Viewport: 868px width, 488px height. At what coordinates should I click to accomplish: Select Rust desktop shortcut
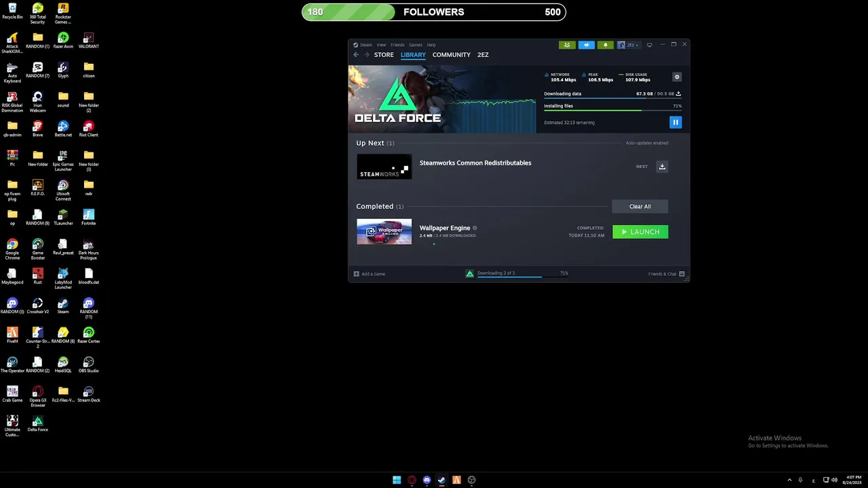38,277
